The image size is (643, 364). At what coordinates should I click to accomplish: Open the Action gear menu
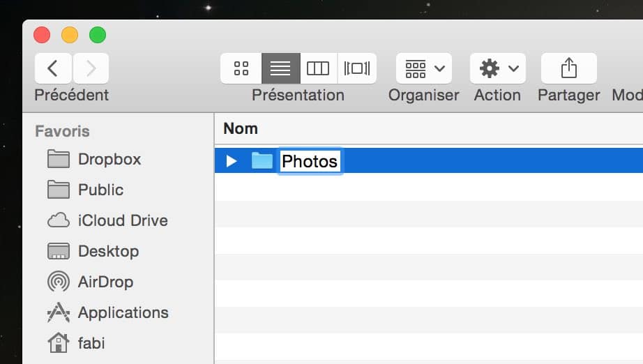(x=498, y=68)
